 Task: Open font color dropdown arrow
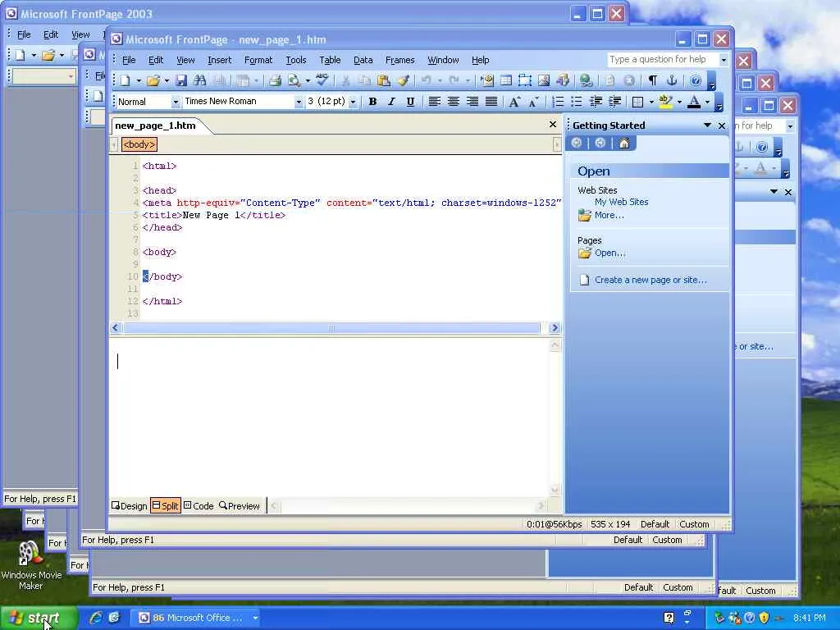(707, 102)
